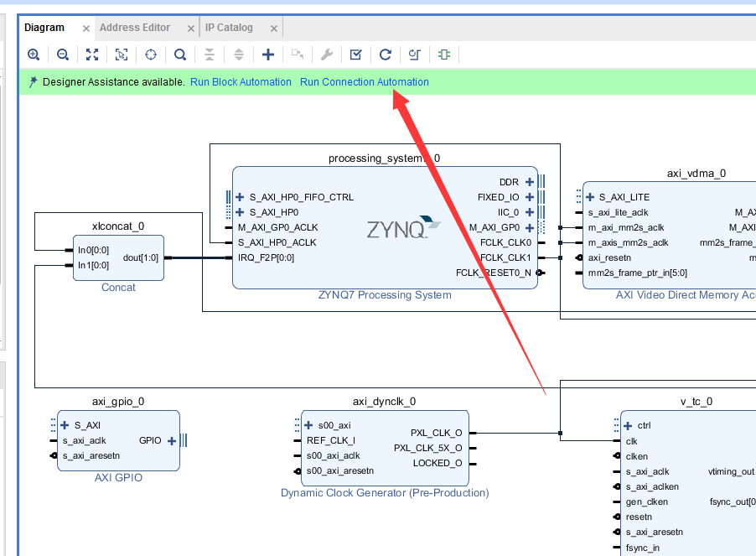This screenshot has width=756, height=556.
Task: Click the crosshair auto-fit selection icon
Action: click(151, 55)
